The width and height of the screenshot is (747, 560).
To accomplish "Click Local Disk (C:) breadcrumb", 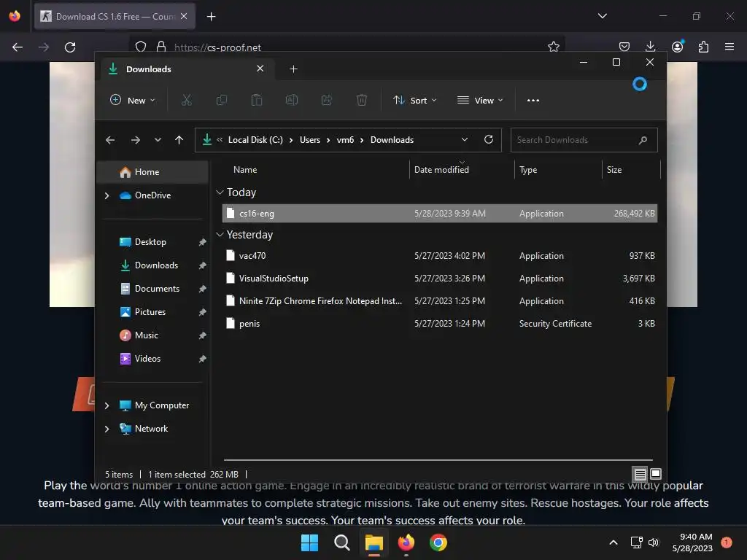I will (x=255, y=140).
